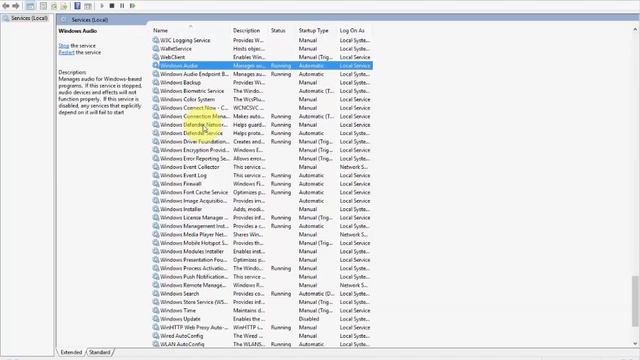Click the vertical scrollbar's up arrow
The width and height of the screenshot is (640, 360).
(635, 29)
